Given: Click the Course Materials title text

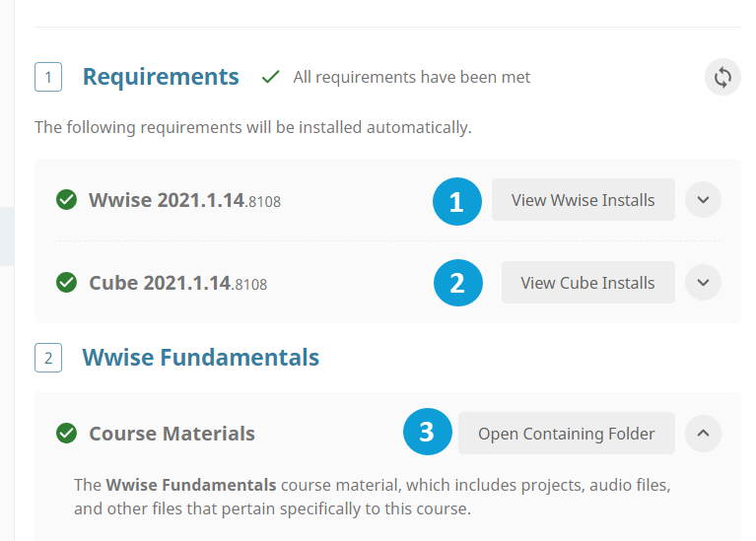Looking at the screenshot, I should click(x=172, y=434).
